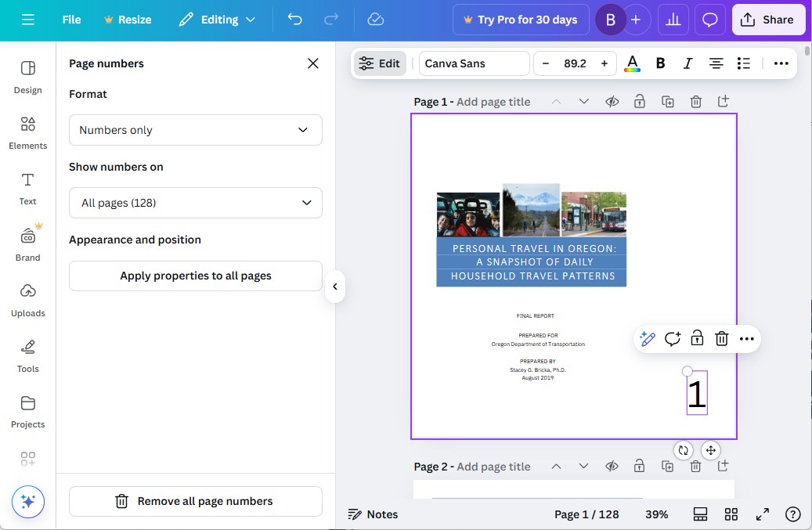Viewport: 812px width, 530px height.
Task: Toggle italic formatting
Action: point(687,63)
